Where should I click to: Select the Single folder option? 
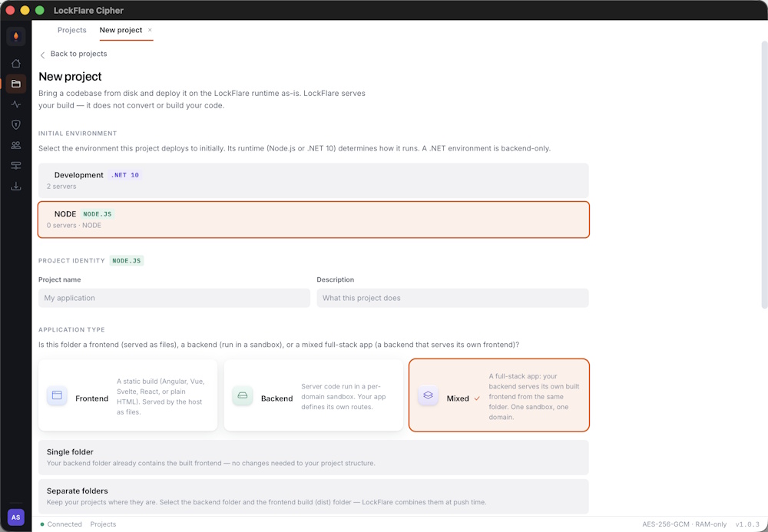click(x=313, y=457)
